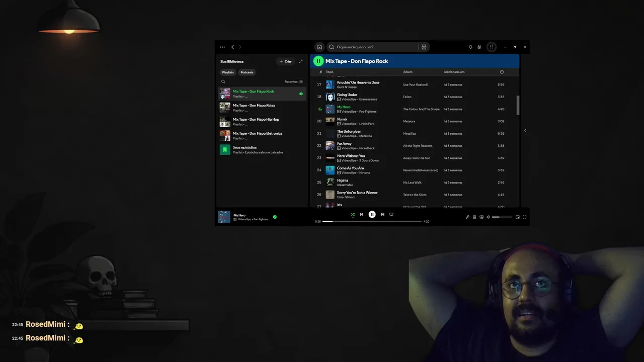Open Seus episódios in the library
The width and height of the screenshot is (644, 362).
click(x=262, y=150)
